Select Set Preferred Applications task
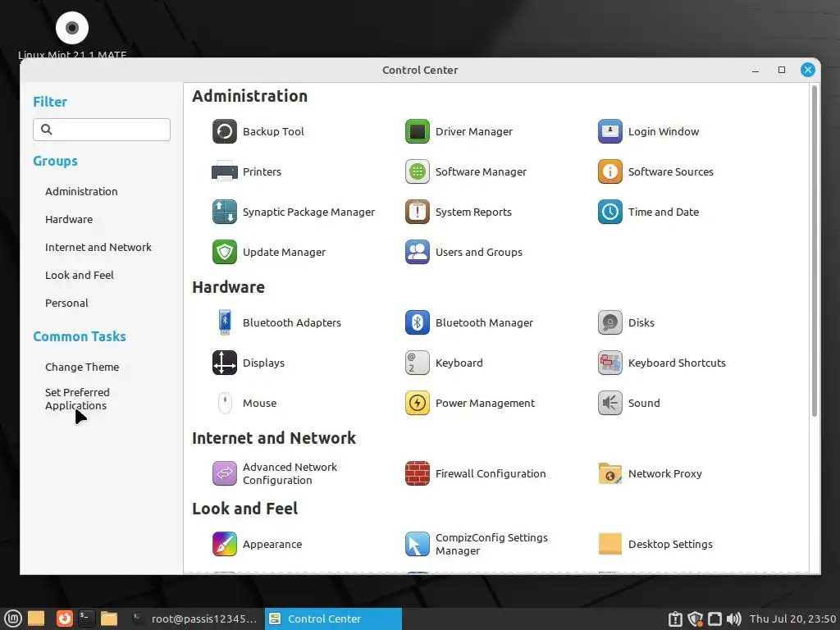Viewport: 840px width, 630px height. [x=77, y=399]
